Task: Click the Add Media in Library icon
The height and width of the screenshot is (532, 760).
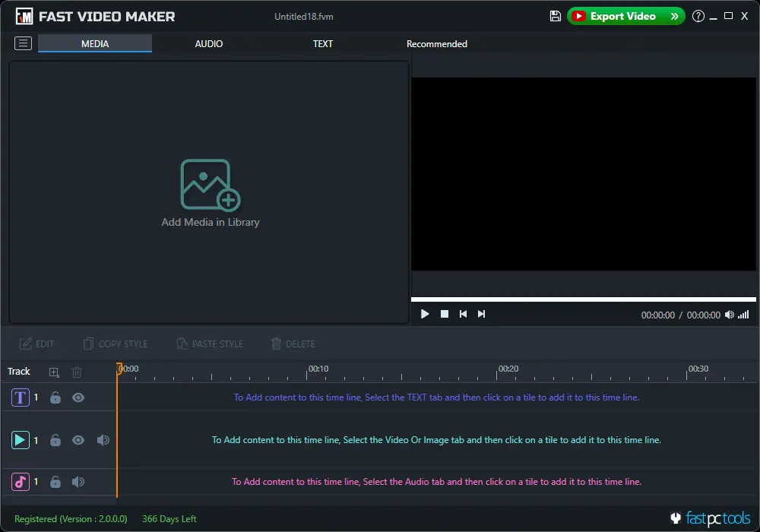Action: tap(211, 185)
